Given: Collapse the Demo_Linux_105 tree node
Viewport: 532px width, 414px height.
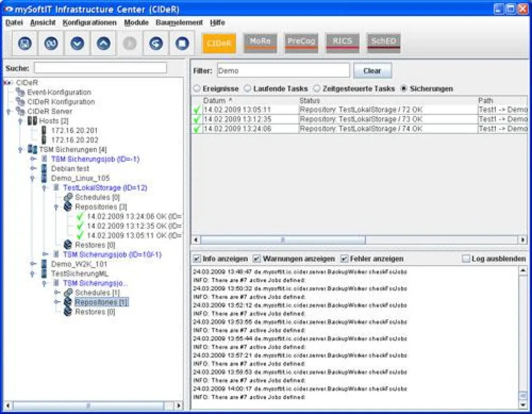Looking at the screenshot, I should point(33,178).
